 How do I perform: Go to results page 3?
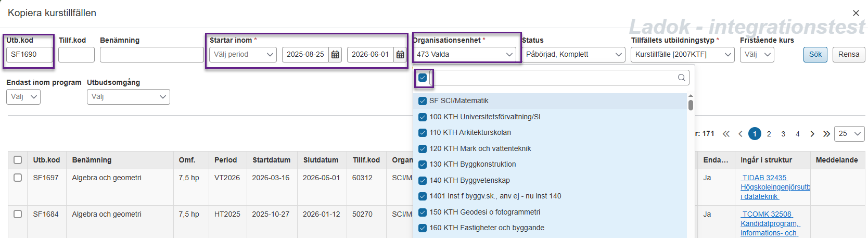click(x=783, y=134)
